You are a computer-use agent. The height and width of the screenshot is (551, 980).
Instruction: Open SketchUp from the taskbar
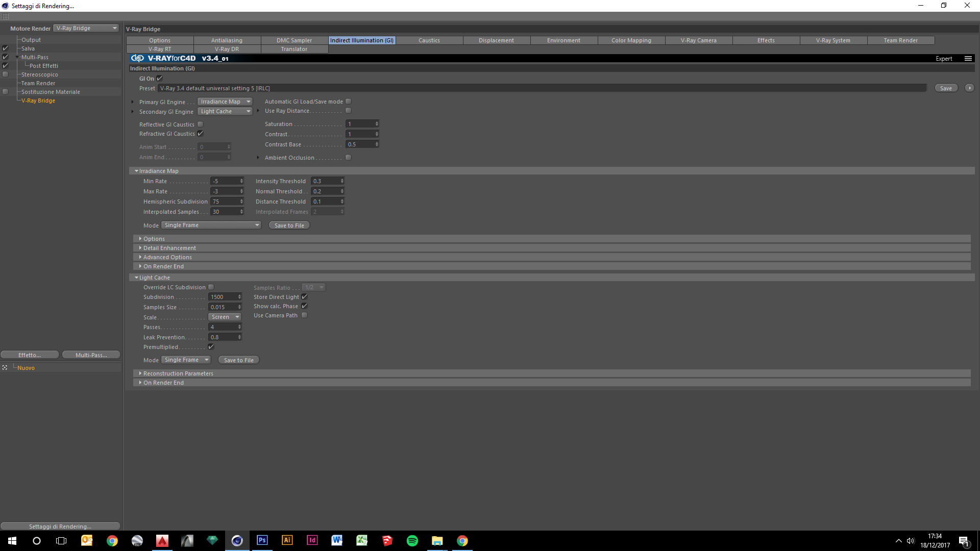tap(387, 540)
